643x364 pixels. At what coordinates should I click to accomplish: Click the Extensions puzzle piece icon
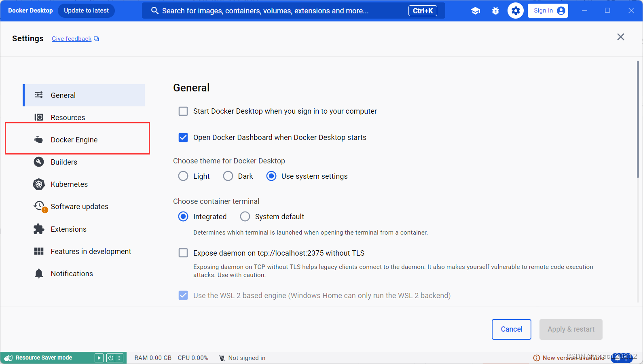[x=39, y=229]
